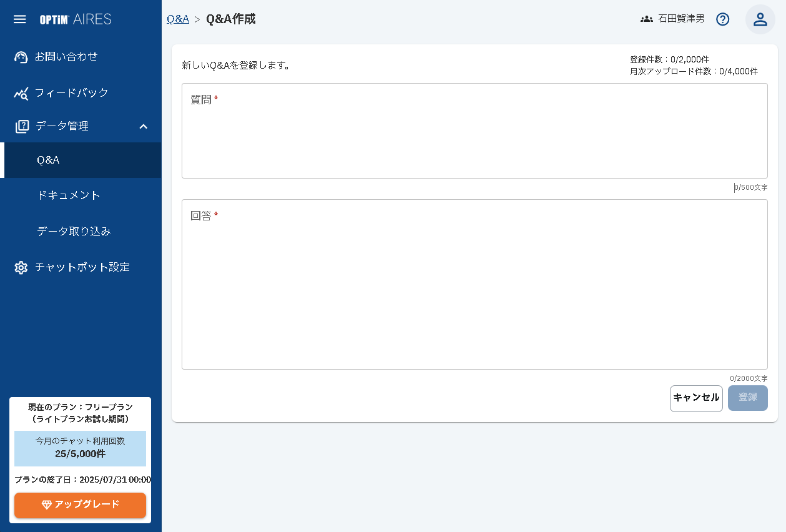Click the フィードバック chart icon
This screenshot has height=532, width=786.
point(21,94)
